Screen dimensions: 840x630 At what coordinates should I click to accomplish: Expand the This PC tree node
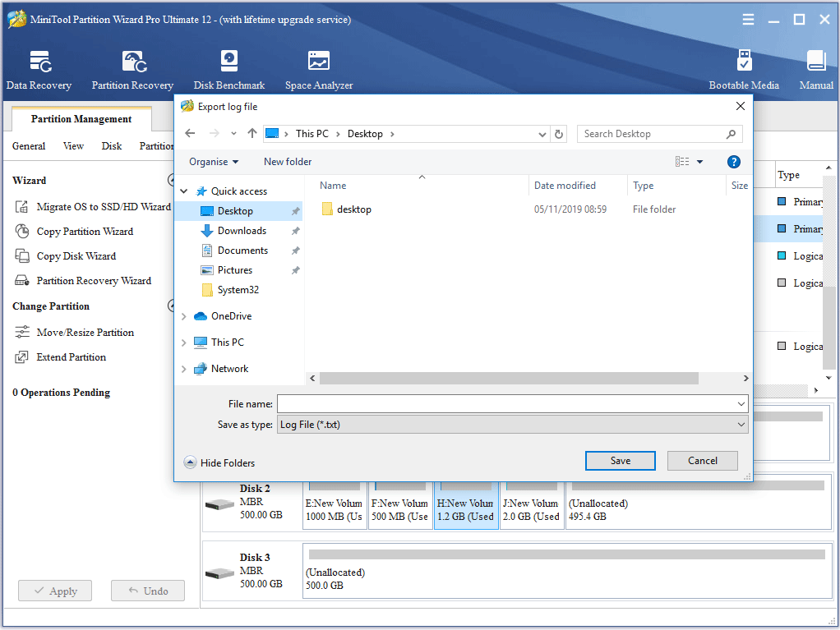click(184, 342)
